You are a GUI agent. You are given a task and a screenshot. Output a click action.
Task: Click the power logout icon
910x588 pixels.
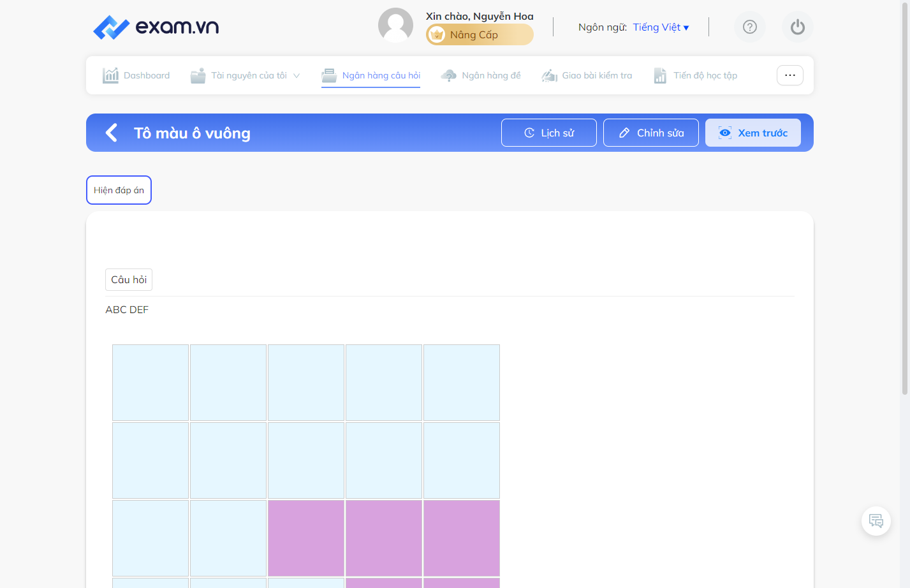click(798, 27)
